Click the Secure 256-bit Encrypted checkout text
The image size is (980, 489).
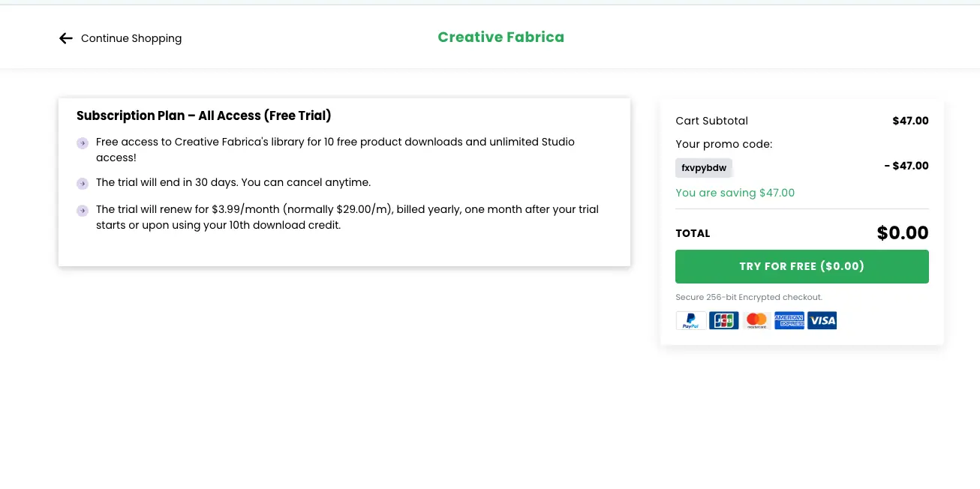coord(748,298)
